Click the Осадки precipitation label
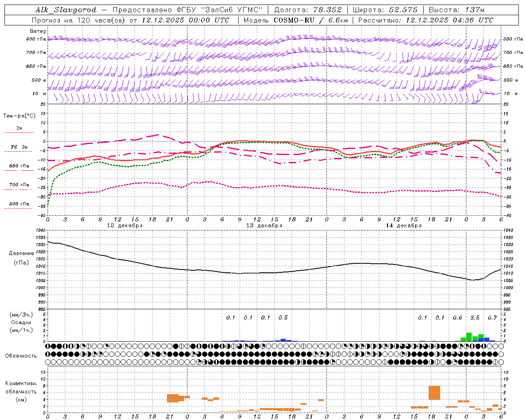The image size is (525, 420). 21,322
